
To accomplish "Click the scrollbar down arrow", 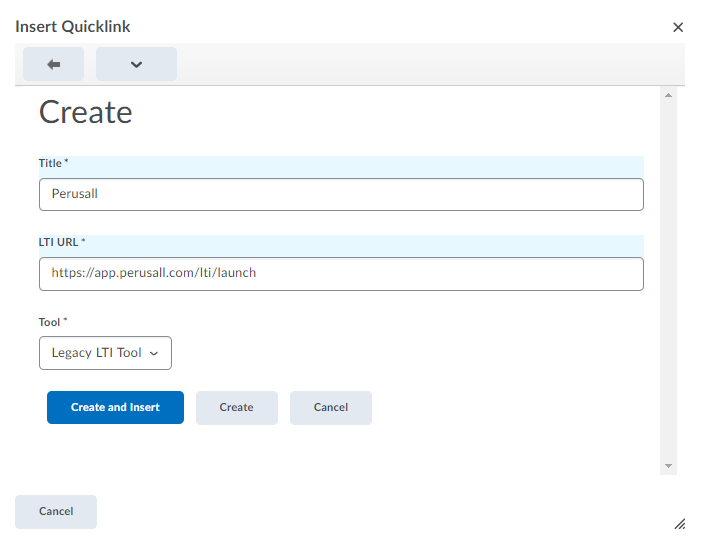I will (x=669, y=466).
